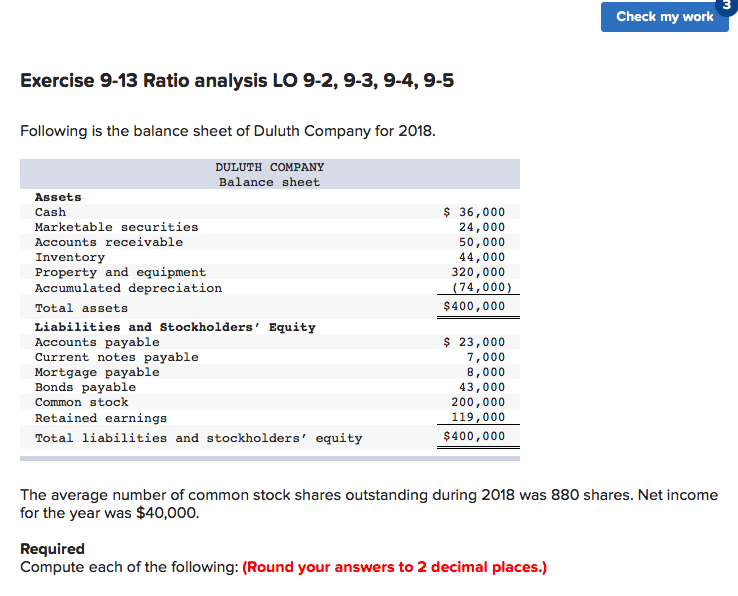Select the Accounts receivable label
Viewport: 738px width, 596px height.
(x=109, y=242)
